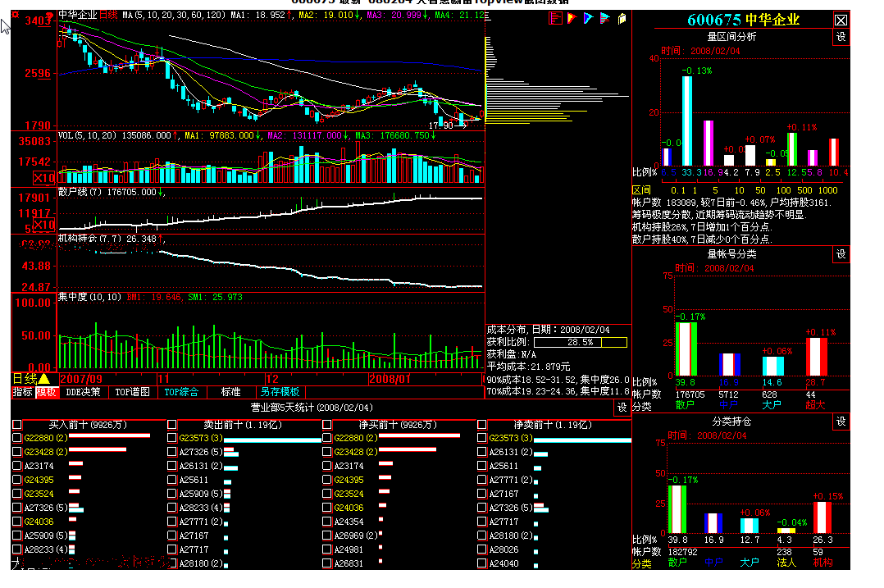This screenshot has height=588, width=884.
Task: Click 平均成本:21.879元 text
Action: click(528, 367)
